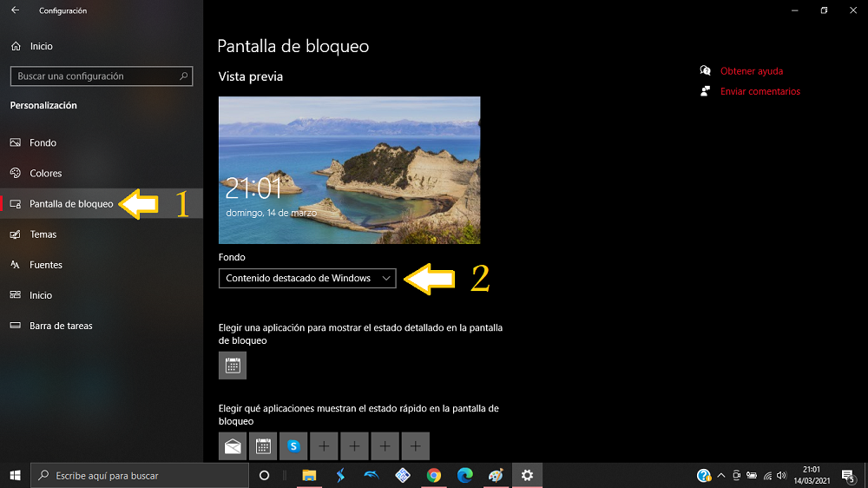Open the dolphin app on the taskbar

pyautogui.click(x=372, y=475)
